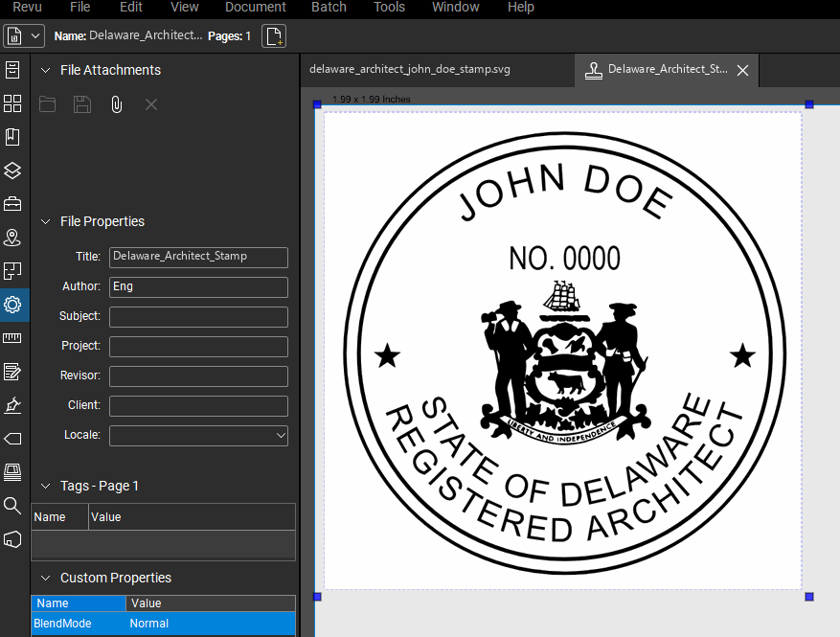Open the Help menu
840x637 pixels.
click(521, 7)
